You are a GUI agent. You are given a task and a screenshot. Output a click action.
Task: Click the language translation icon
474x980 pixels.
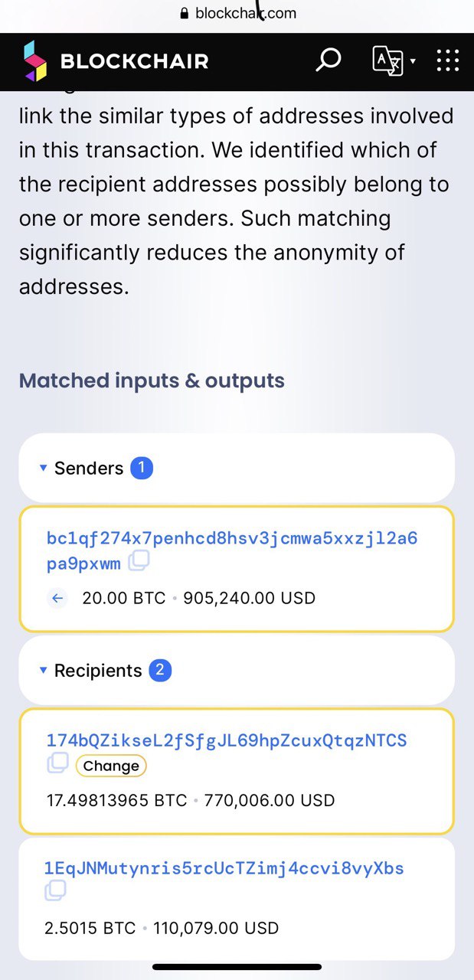[387, 60]
